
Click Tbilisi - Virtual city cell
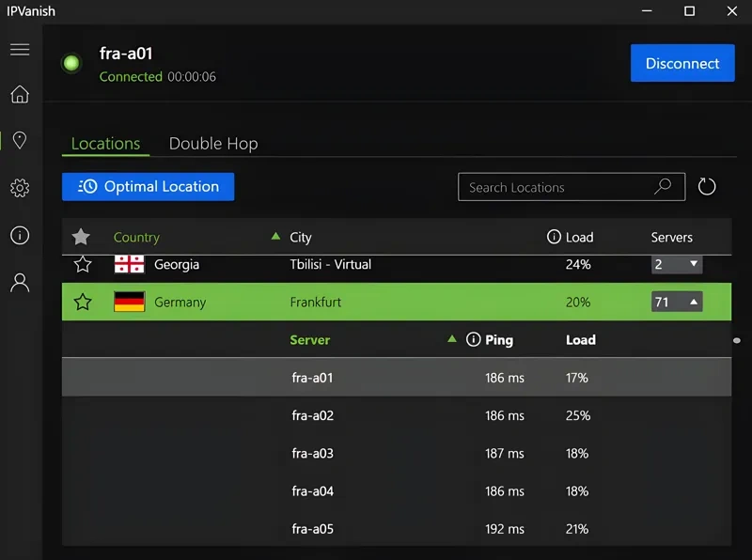(x=331, y=264)
